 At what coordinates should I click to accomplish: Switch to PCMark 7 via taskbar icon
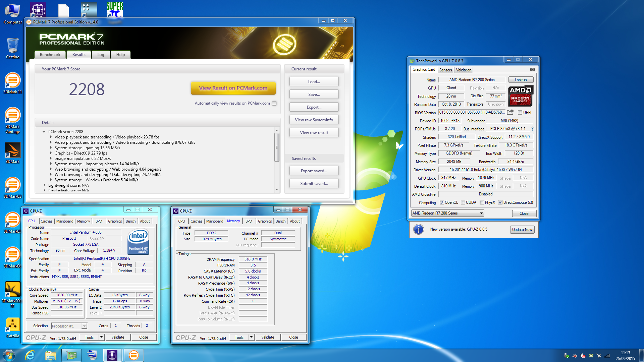133,355
